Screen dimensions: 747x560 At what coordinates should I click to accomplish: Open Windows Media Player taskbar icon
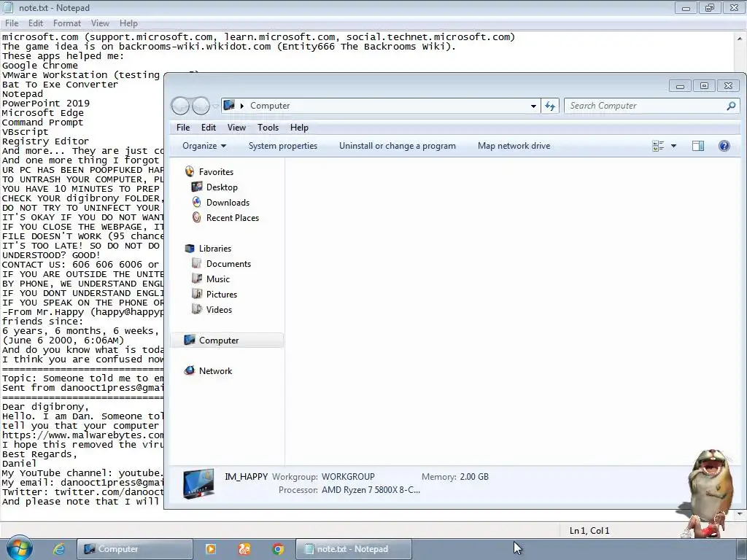click(210, 549)
